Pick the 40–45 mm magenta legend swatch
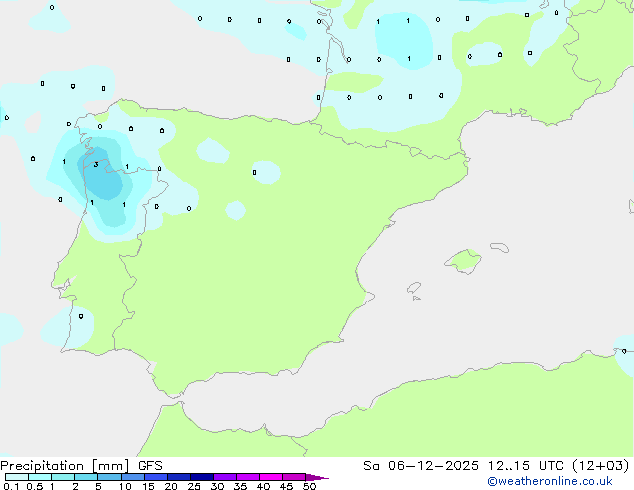Image resolution: width=634 pixels, height=490 pixels. [x=271, y=477]
